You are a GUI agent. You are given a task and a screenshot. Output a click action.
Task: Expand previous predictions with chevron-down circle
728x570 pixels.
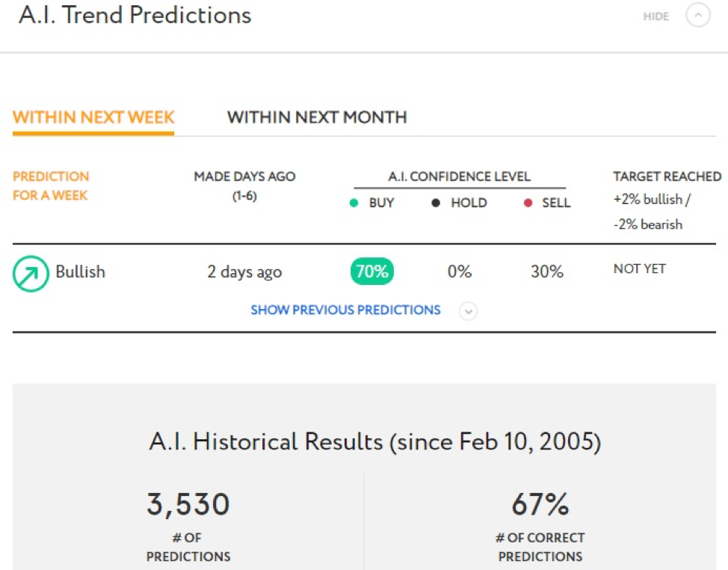point(468,310)
